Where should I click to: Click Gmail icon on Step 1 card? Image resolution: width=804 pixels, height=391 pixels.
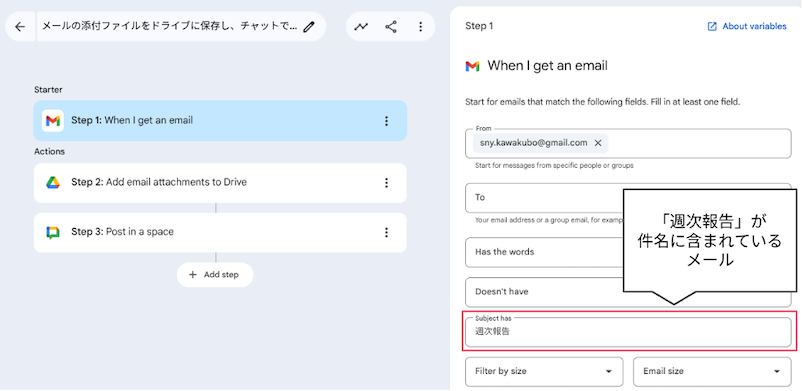(53, 121)
